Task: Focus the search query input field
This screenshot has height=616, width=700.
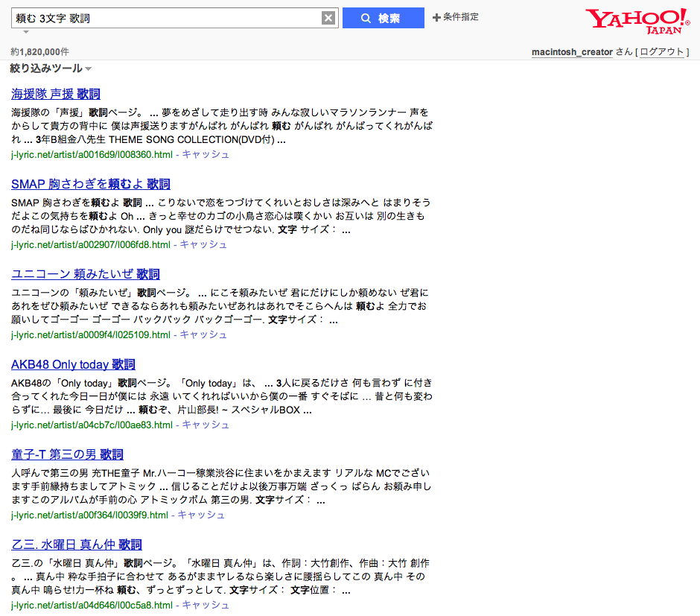Action: point(166,18)
